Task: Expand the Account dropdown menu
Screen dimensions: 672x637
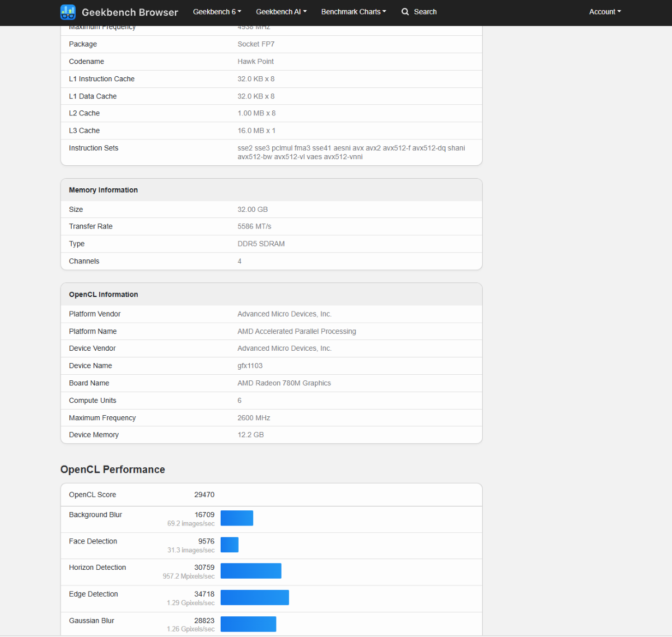Action: coord(605,12)
